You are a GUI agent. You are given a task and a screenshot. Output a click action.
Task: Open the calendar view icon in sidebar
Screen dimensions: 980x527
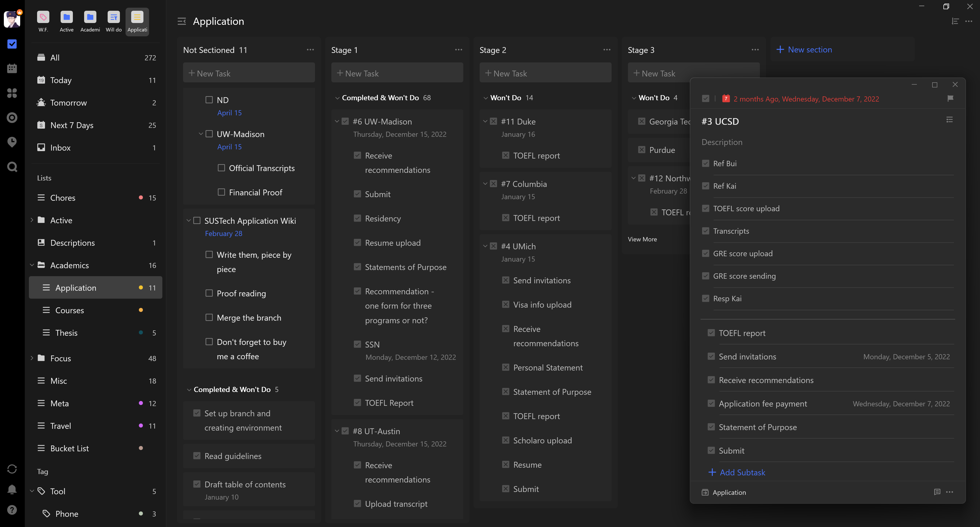pos(12,69)
